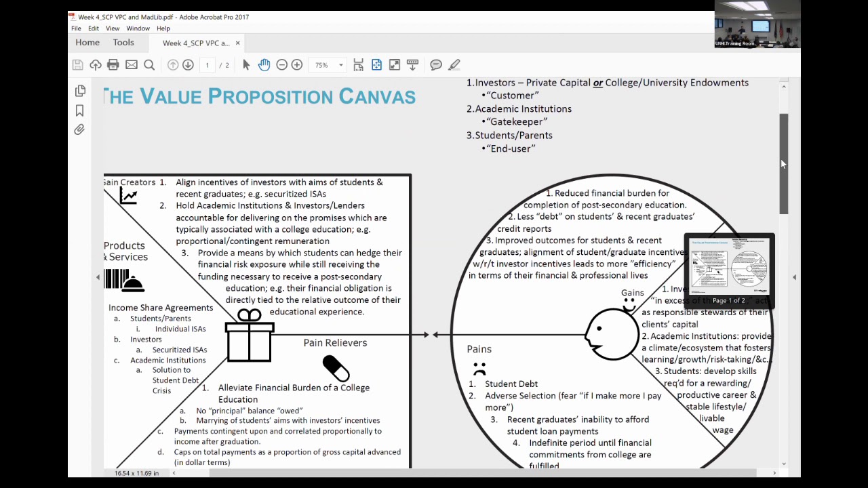Image resolution: width=868 pixels, height=488 pixels.
Task: Click the Page 1 of 2 thumbnail preview
Action: pyautogui.click(x=729, y=271)
